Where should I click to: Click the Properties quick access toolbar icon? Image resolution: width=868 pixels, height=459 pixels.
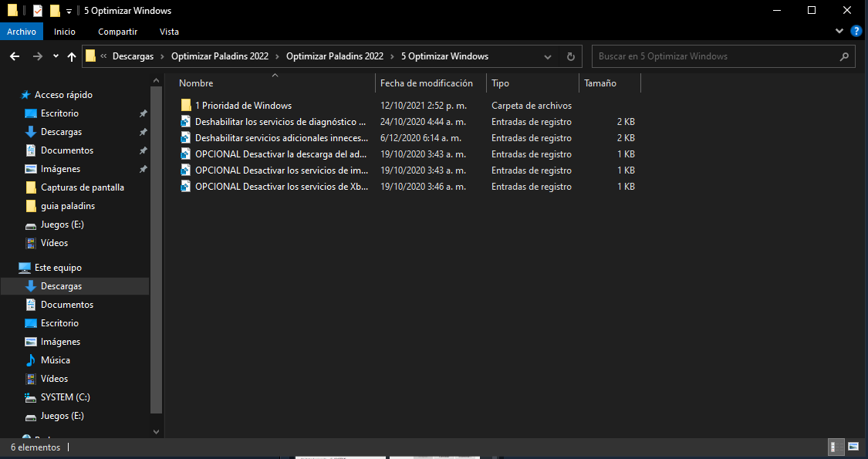(x=38, y=11)
